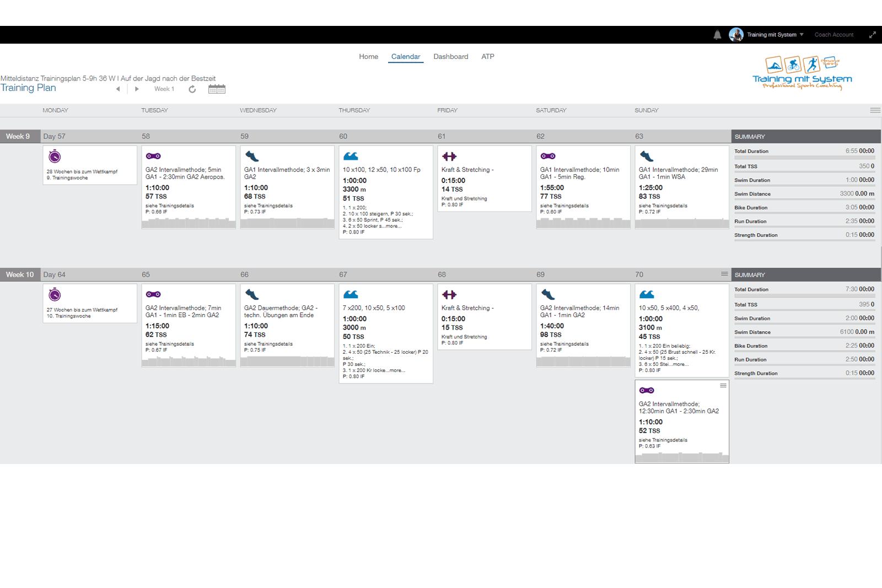This screenshot has width=882, height=588.
Task: Open the calendar date picker icon
Action: pos(217,89)
